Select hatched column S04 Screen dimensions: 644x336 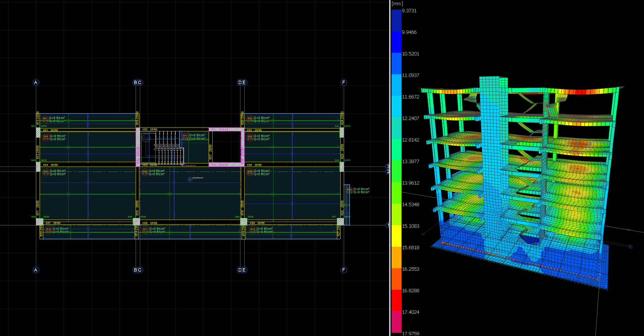(341, 167)
